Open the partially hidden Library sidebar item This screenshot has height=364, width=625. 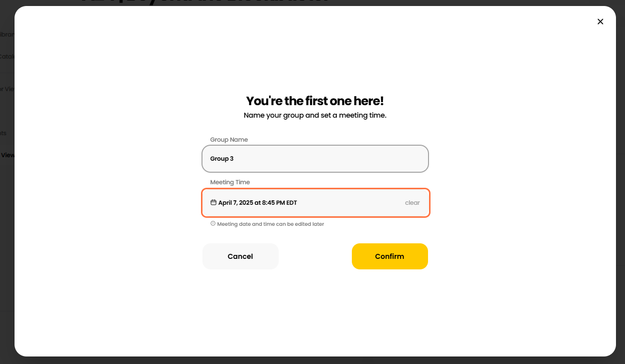point(7,35)
